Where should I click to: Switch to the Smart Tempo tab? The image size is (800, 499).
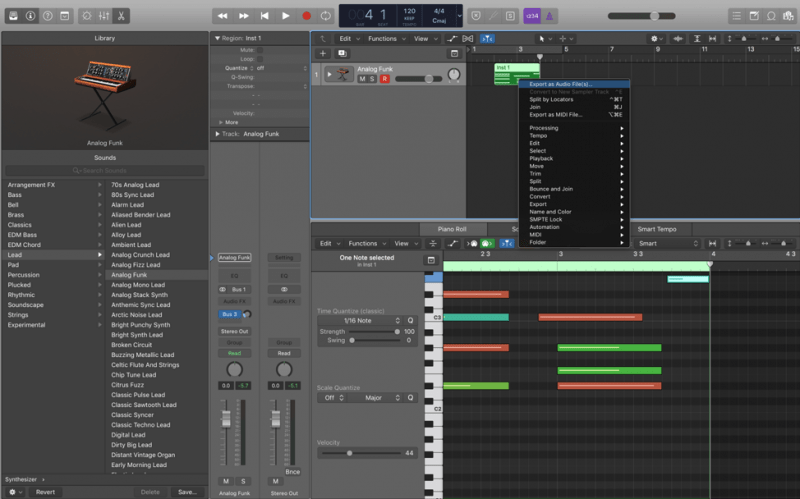pyautogui.click(x=657, y=229)
